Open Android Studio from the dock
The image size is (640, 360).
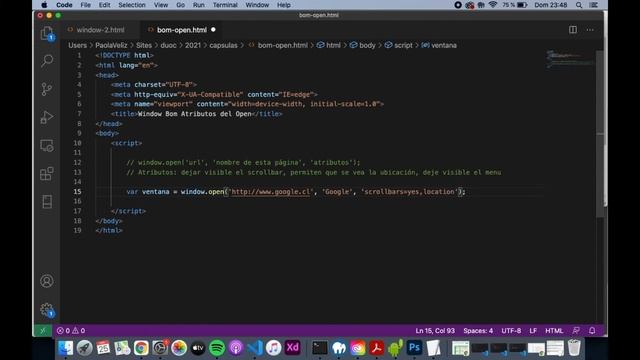pyautogui.click(x=395, y=348)
